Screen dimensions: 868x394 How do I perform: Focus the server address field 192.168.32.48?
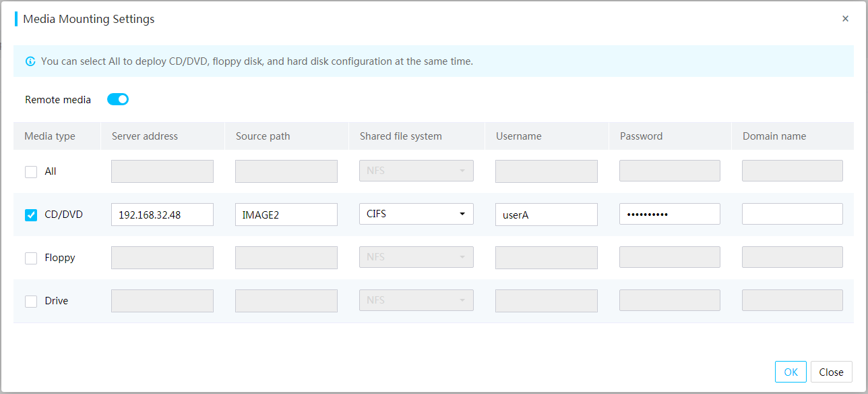(162, 215)
